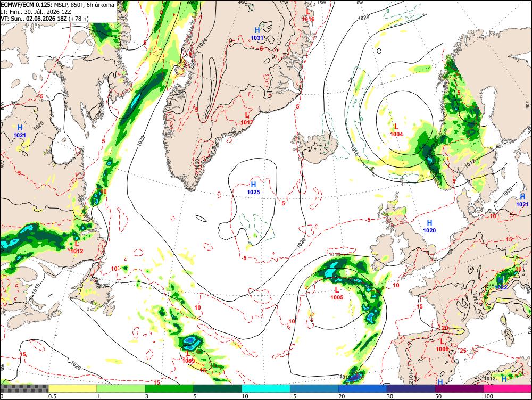Viewport: 532px width, 400px height.
Task: Click the '50' value under the color bar
Action: (438, 396)
